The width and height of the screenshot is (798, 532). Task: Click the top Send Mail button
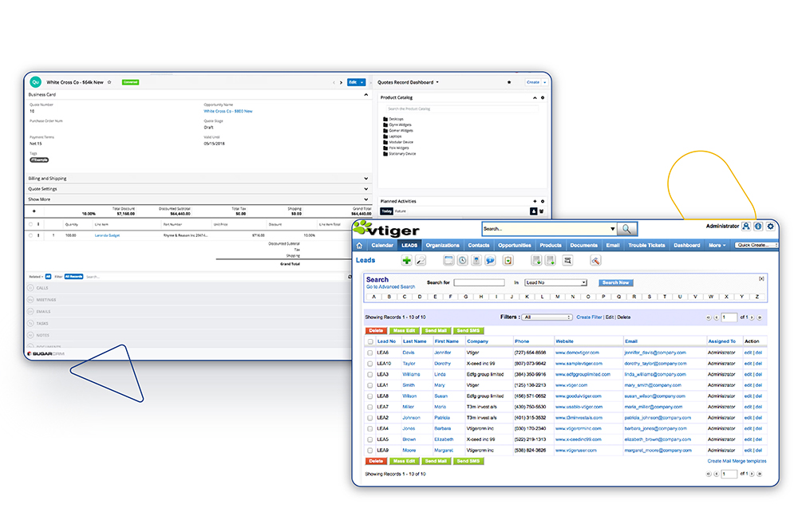point(436,330)
